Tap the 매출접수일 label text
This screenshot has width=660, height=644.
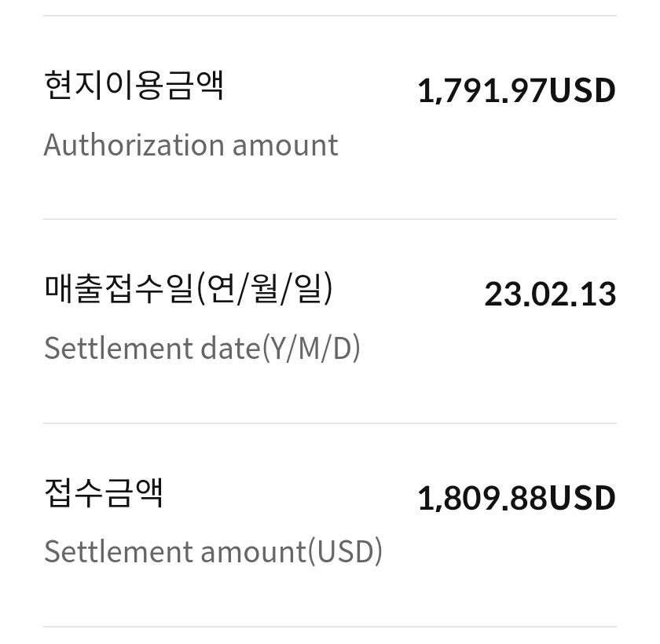pyautogui.click(x=118, y=288)
